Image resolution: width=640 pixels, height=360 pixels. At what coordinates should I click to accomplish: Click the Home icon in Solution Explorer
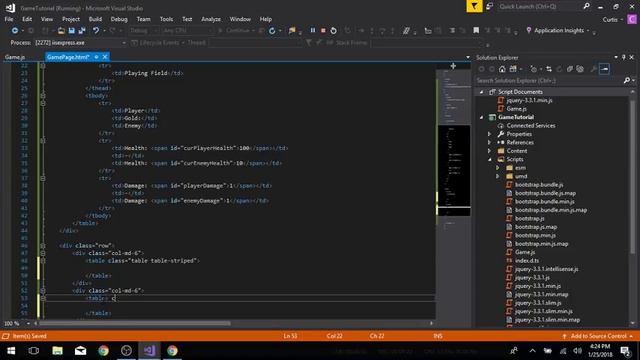tap(502, 69)
